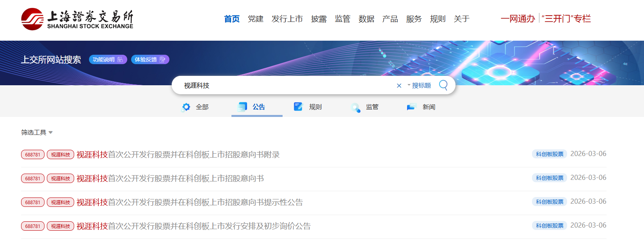The height and width of the screenshot is (244, 644).
Task: Open the 产品 menu
Action: click(x=390, y=19)
